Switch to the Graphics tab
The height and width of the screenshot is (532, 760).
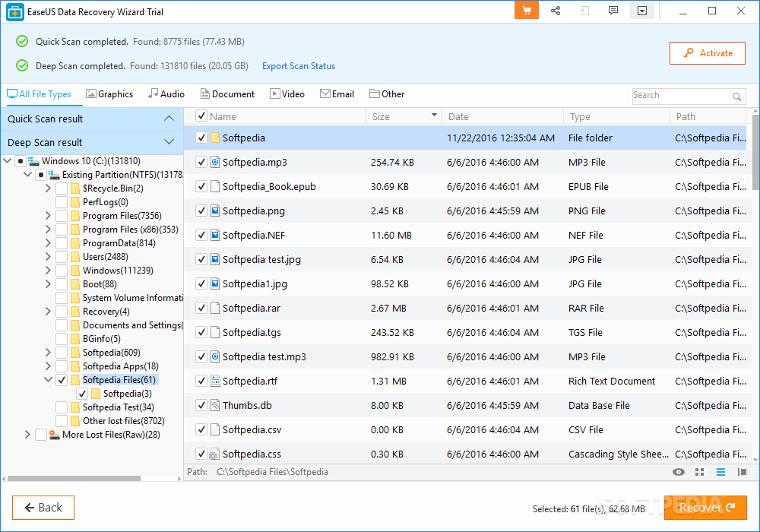click(109, 94)
